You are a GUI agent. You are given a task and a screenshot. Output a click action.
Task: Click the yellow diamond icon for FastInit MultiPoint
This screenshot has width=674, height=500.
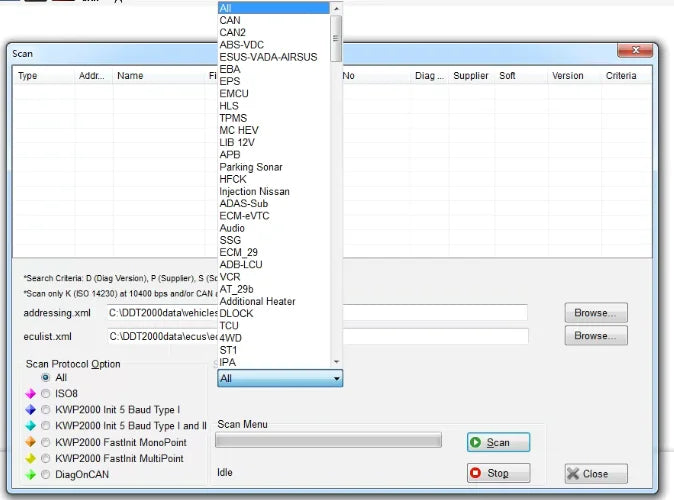point(31,458)
